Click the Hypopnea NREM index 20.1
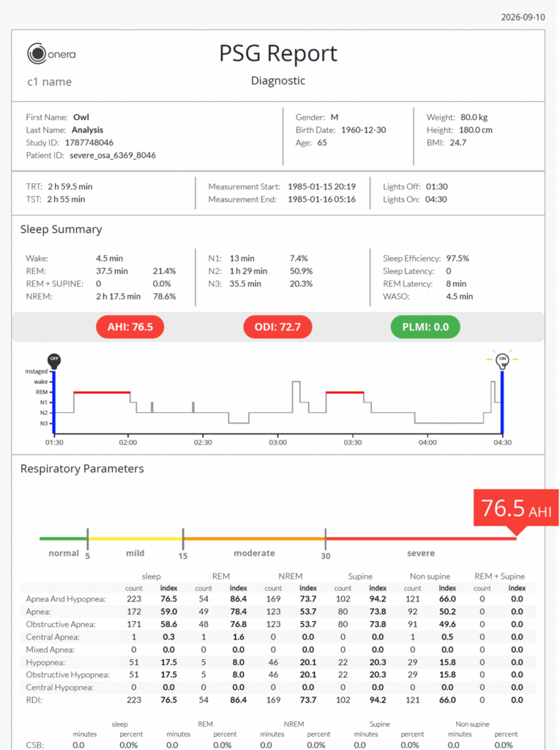 tap(308, 662)
